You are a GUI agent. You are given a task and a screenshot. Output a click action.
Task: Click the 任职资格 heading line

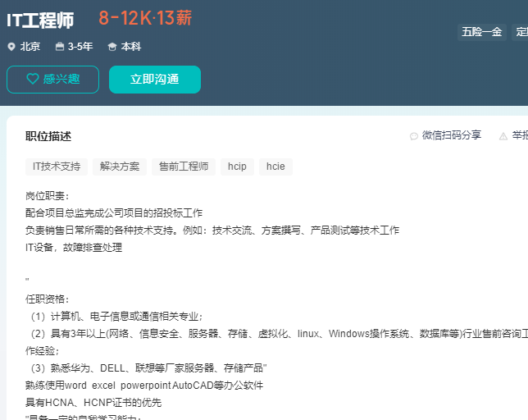tap(48, 299)
